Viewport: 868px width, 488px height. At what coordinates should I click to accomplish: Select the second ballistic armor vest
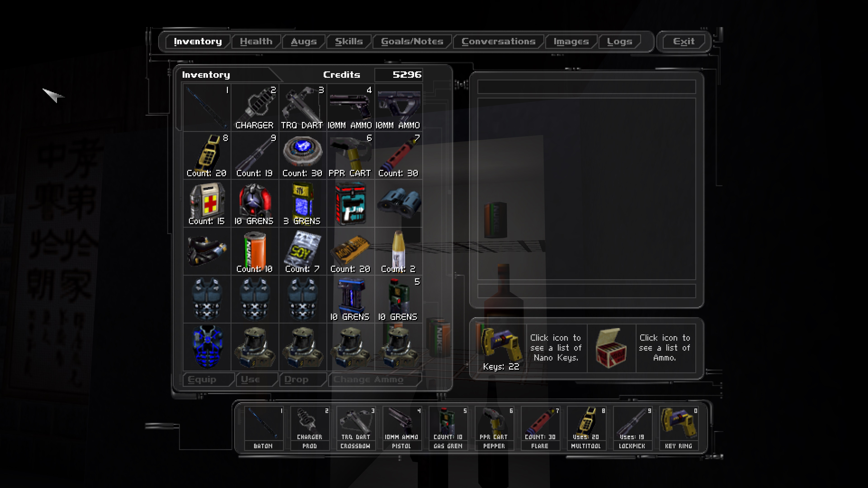255,299
